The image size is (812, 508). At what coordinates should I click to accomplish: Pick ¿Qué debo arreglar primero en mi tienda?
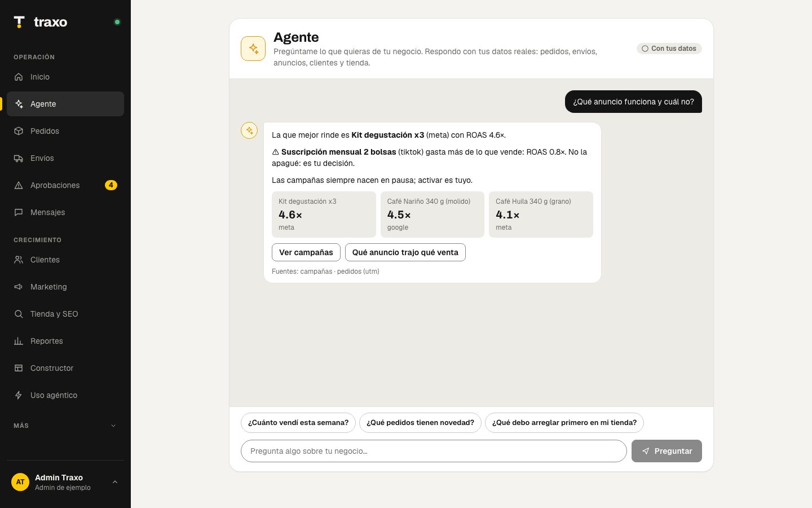point(564,423)
